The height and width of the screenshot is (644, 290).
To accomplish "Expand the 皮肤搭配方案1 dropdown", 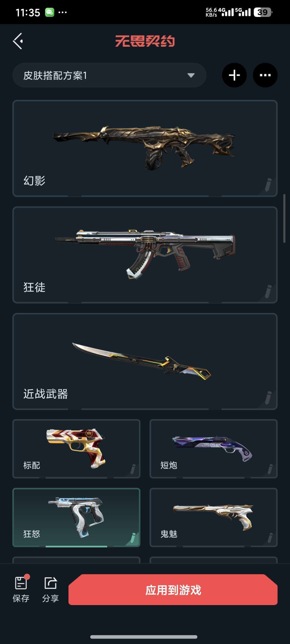I will coord(109,75).
